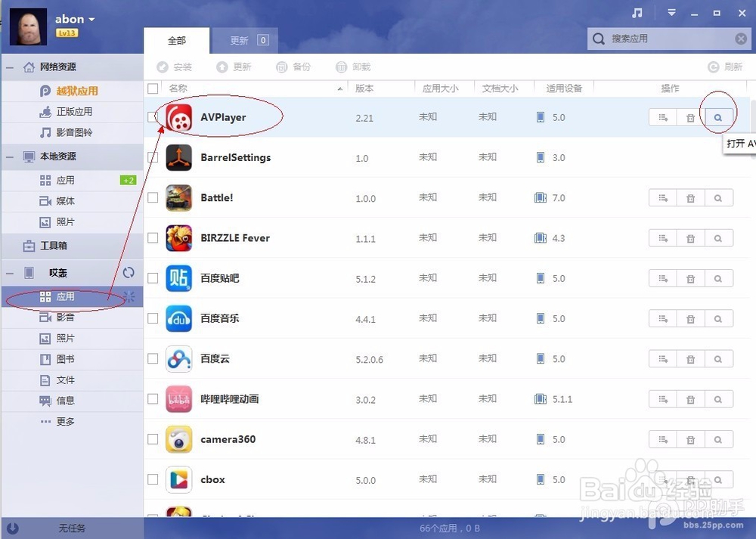
Task: Collapse the 哎轰 device section
Action: 10,273
